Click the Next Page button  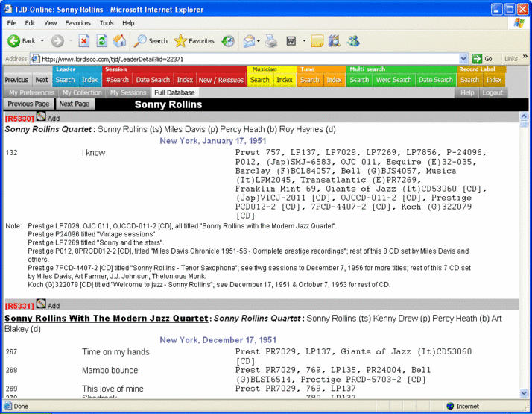pos(75,104)
